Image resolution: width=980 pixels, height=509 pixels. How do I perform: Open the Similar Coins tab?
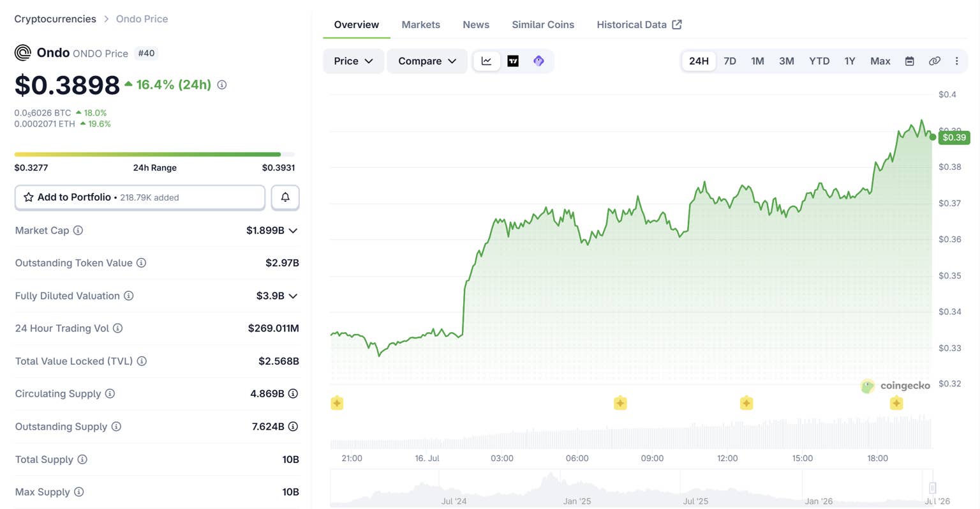point(543,24)
